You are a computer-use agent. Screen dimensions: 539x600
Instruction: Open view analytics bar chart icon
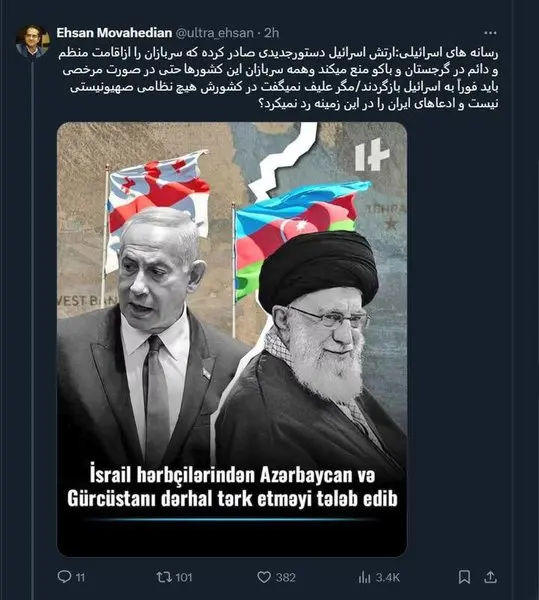[365, 577]
